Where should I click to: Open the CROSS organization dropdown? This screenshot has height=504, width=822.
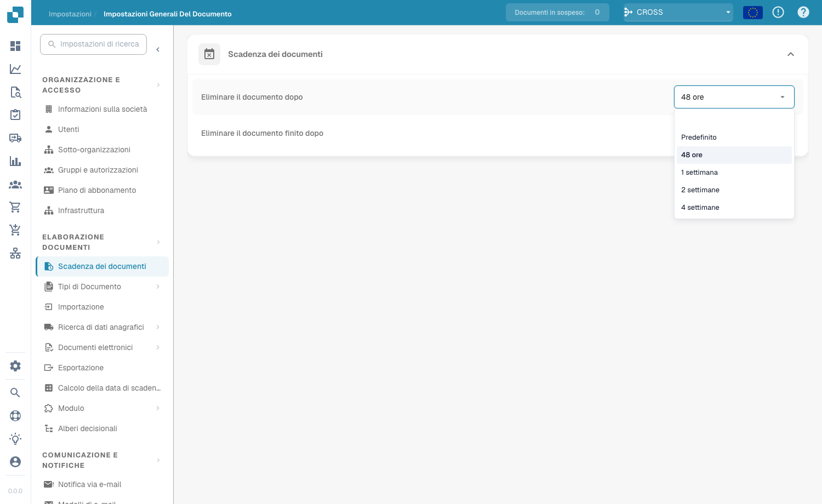(678, 12)
